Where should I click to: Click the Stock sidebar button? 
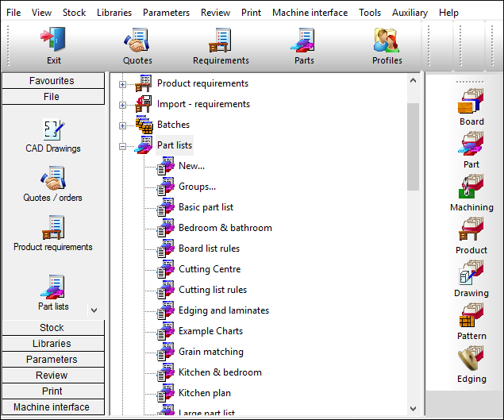53,327
